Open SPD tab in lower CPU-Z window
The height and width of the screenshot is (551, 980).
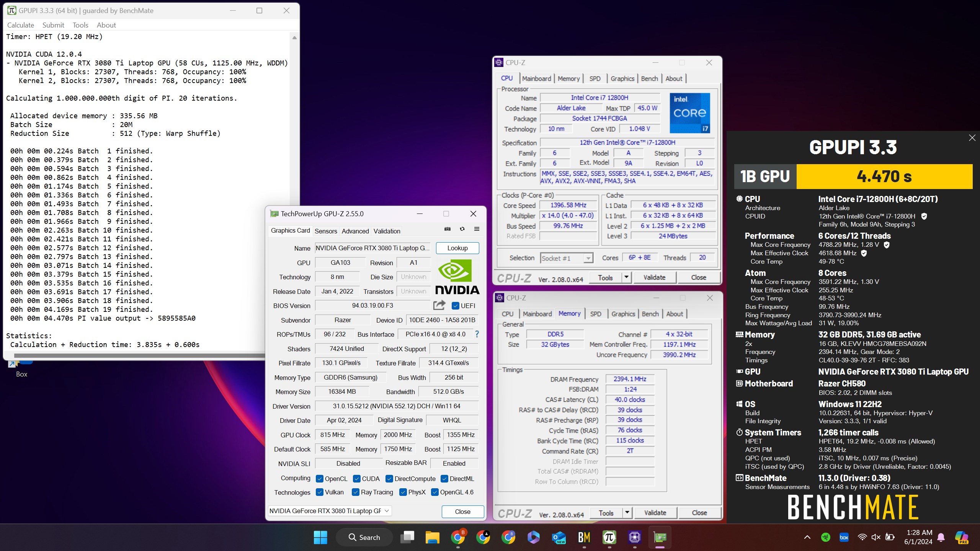click(x=596, y=314)
